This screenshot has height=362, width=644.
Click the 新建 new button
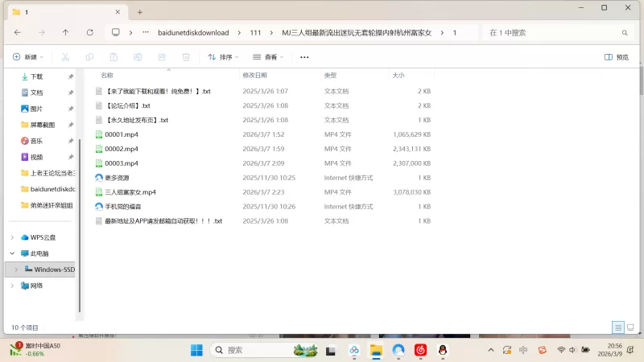tap(27, 57)
